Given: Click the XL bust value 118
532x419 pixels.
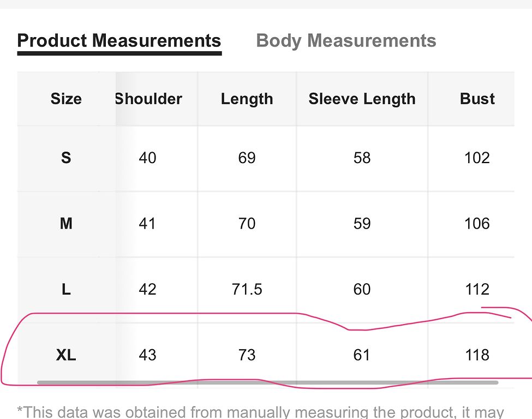Looking at the screenshot, I should pyautogui.click(x=477, y=355).
